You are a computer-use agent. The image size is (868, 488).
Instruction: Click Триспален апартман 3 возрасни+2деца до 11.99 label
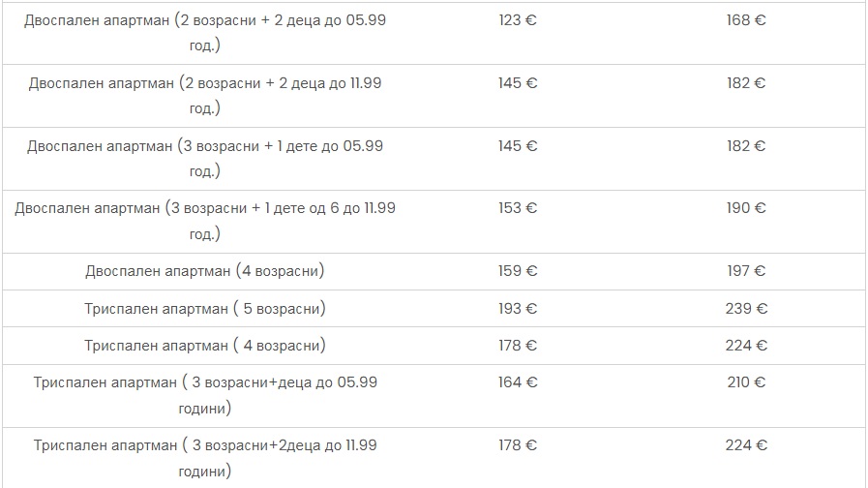click(x=205, y=458)
